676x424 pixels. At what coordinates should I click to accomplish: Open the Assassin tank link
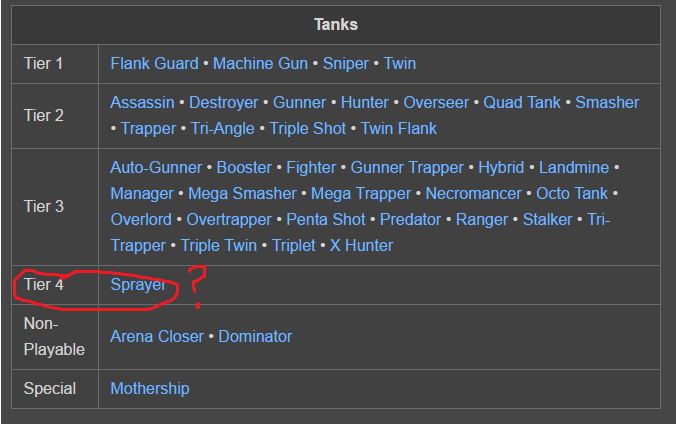[142, 103]
